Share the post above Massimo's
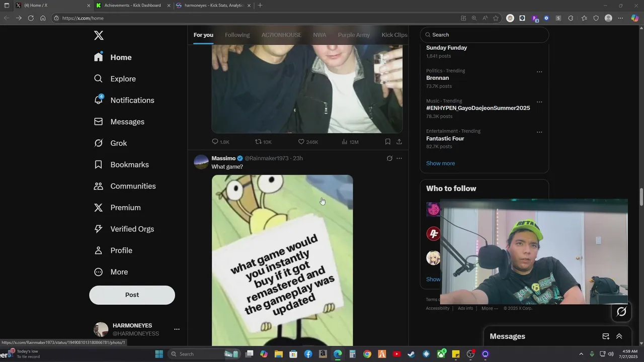Viewport: 644px width, 362px height. pos(399,142)
